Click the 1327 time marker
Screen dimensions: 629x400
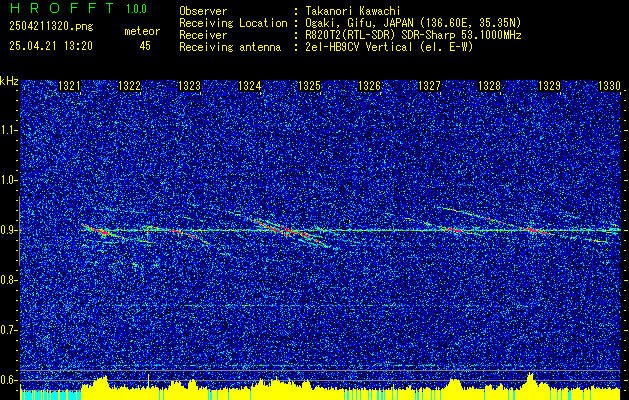[430, 85]
